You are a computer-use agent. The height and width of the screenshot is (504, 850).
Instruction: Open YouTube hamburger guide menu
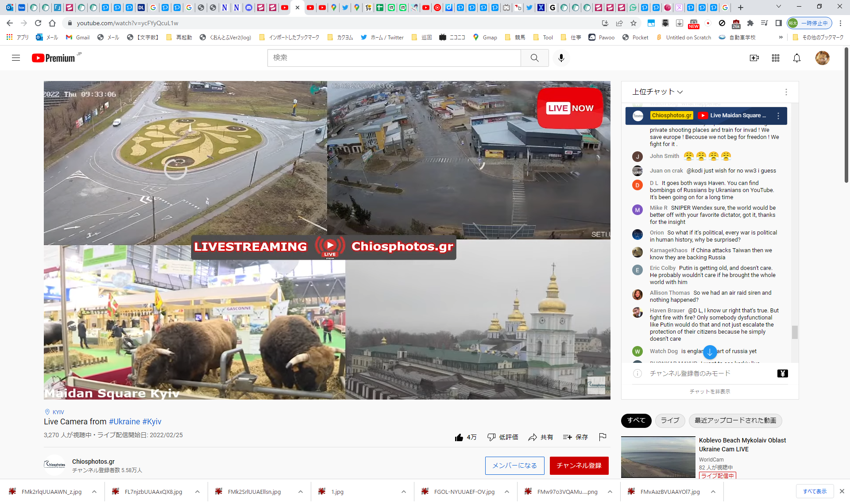16,58
